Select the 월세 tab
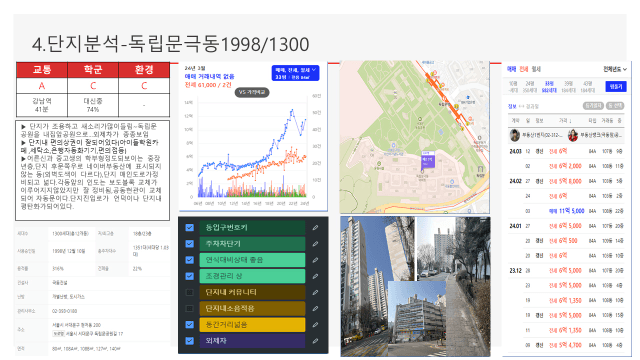Screen dimensions: 640x360 pyautogui.click(x=536, y=69)
